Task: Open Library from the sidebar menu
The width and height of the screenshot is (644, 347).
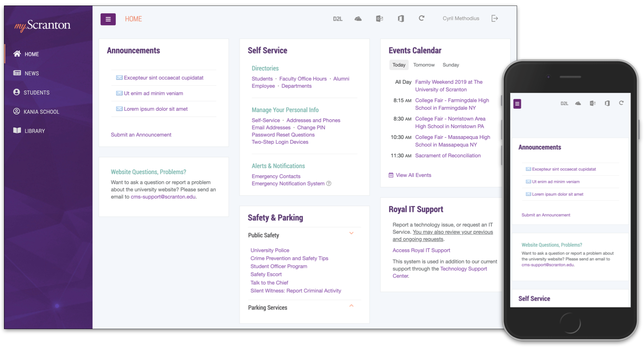Action: [34, 131]
